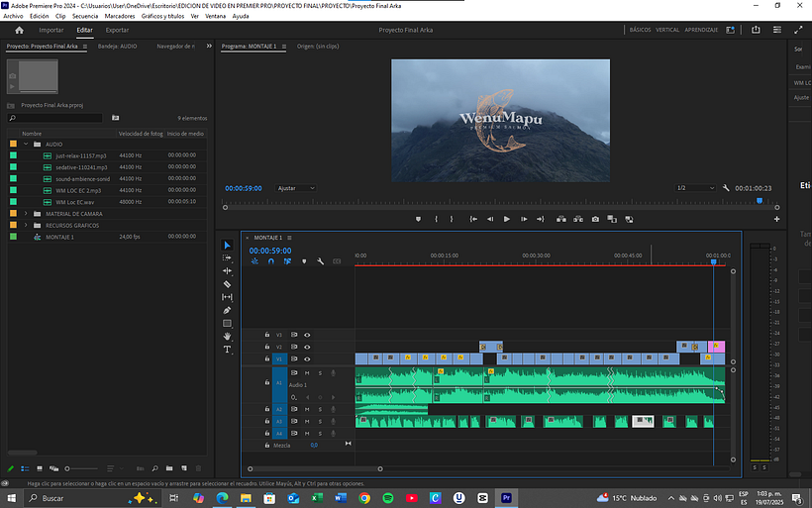Open Program MONTAJE 1 panel menu
Viewport: 812px width, 508px height.
tap(284, 47)
